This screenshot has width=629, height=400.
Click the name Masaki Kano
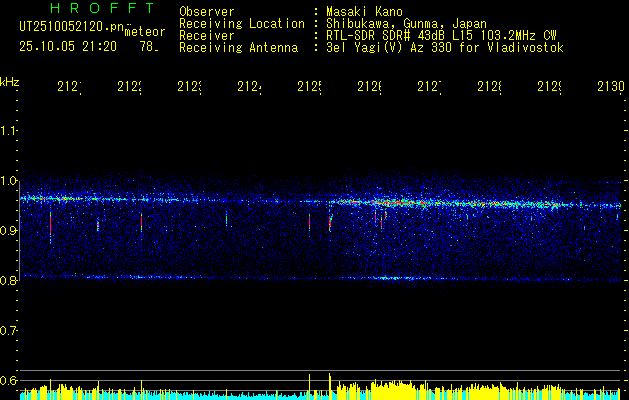click(364, 12)
